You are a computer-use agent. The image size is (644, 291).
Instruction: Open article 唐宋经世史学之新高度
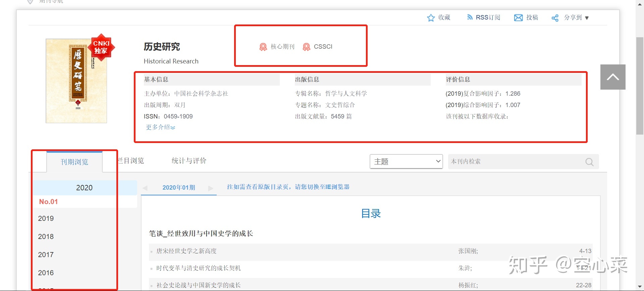(x=186, y=251)
